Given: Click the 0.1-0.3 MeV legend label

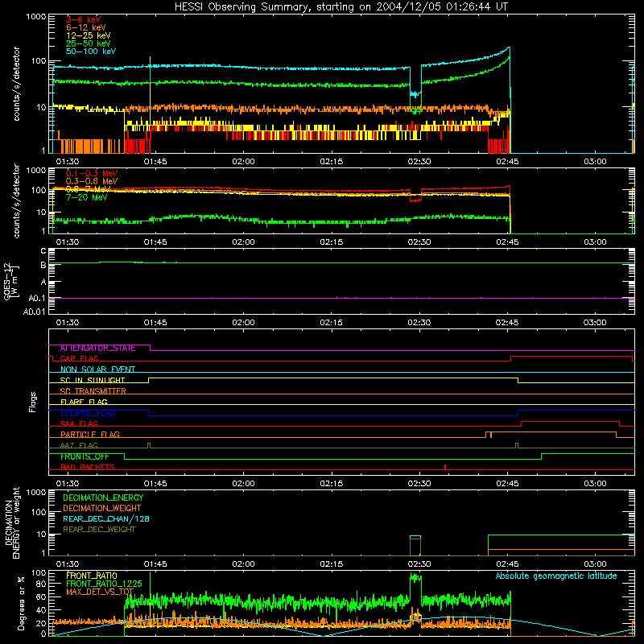Looking at the screenshot, I should click(x=91, y=173).
